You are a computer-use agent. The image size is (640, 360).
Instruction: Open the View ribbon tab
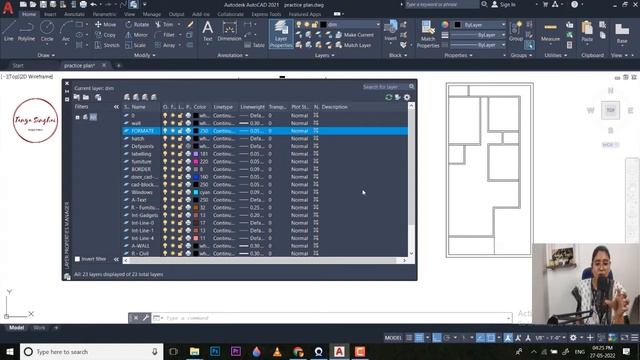pyautogui.click(x=129, y=14)
